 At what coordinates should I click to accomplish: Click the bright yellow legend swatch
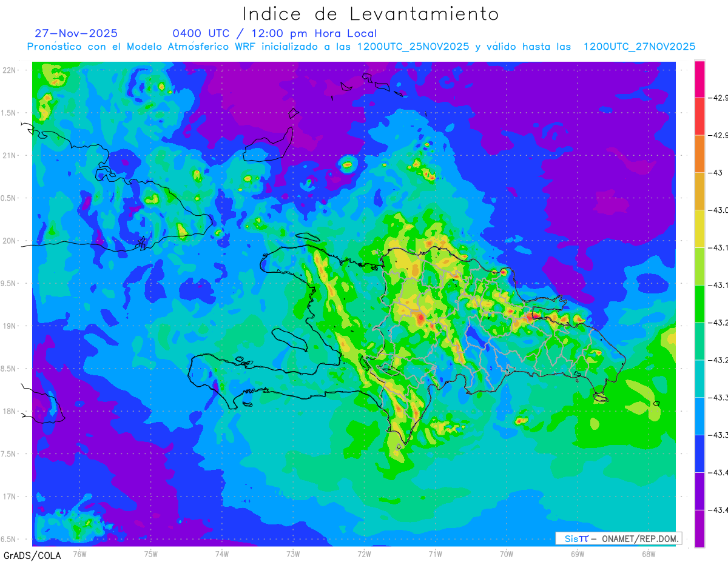pyautogui.click(x=699, y=229)
